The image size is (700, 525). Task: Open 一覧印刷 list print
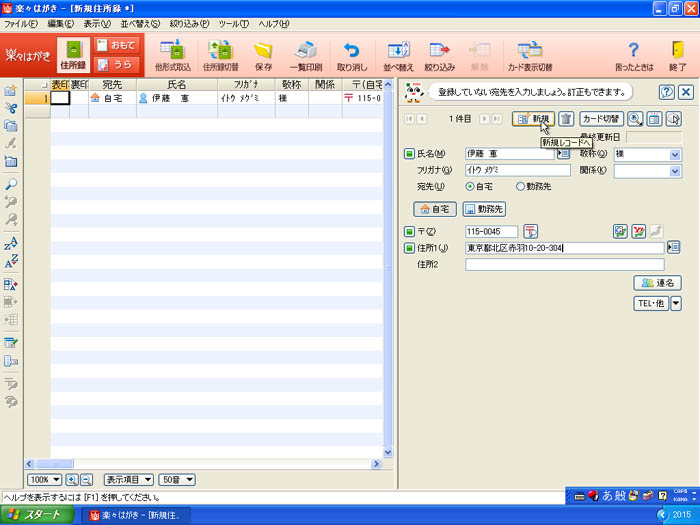(306, 55)
